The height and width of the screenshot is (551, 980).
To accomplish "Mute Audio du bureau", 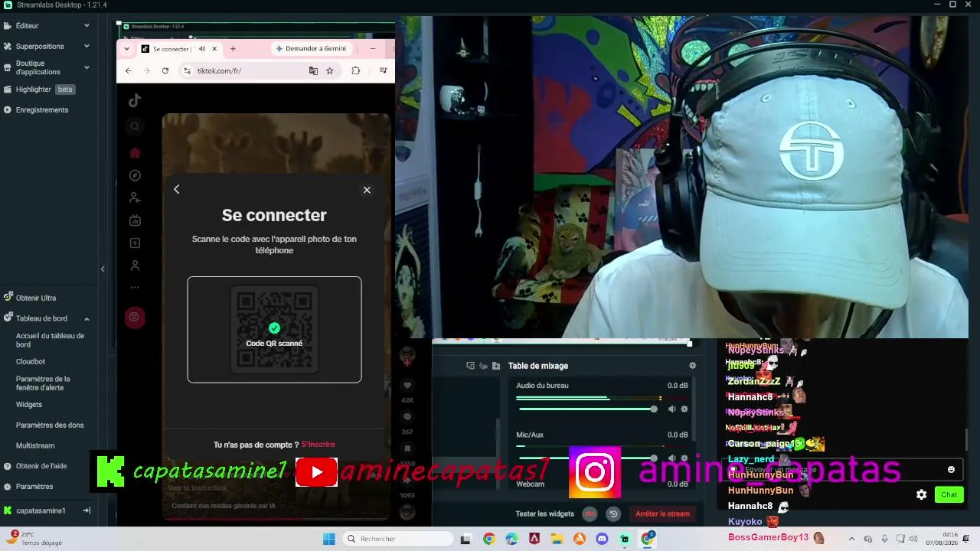I will pyautogui.click(x=671, y=409).
